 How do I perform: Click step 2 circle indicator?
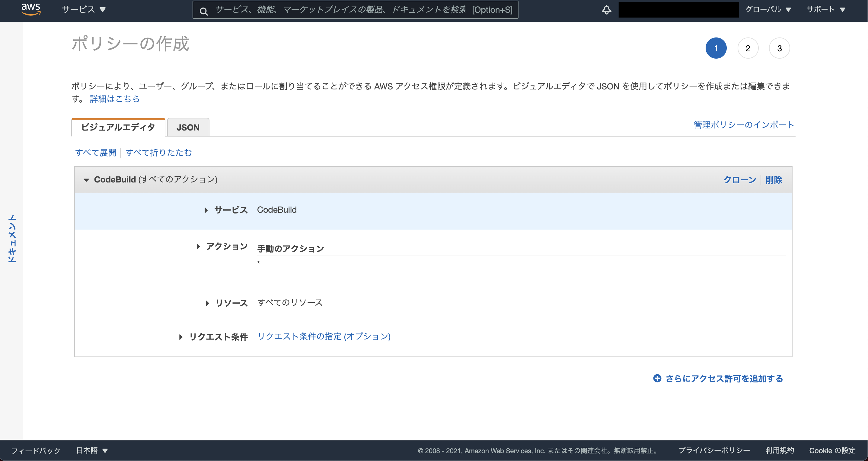[x=748, y=48]
